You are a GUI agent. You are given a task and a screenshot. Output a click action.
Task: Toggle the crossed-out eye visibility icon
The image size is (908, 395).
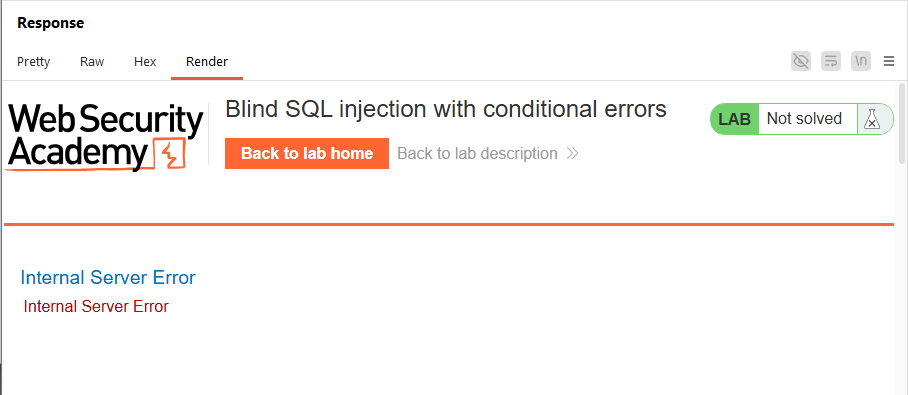coord(801,61)
